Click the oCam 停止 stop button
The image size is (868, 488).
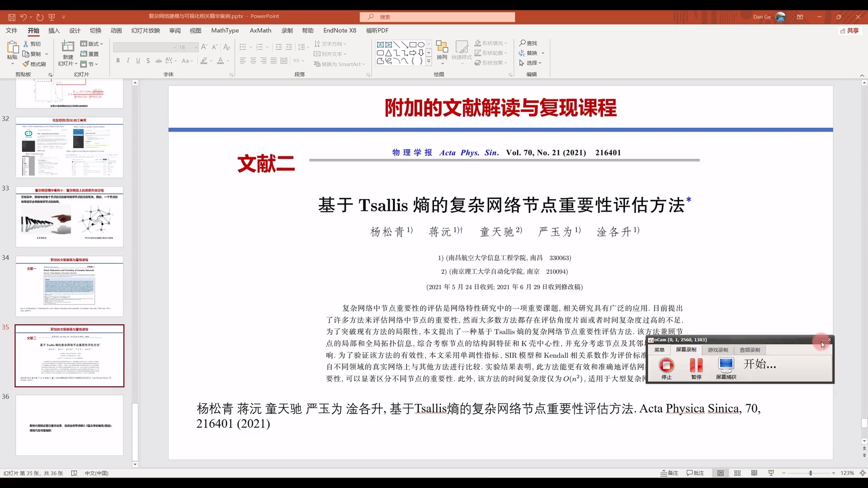(x=666, y=365)
